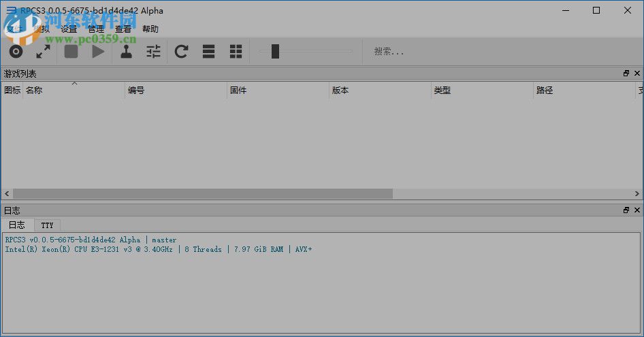Toggle fullscreen with the arrows icon

coord(43,52)
